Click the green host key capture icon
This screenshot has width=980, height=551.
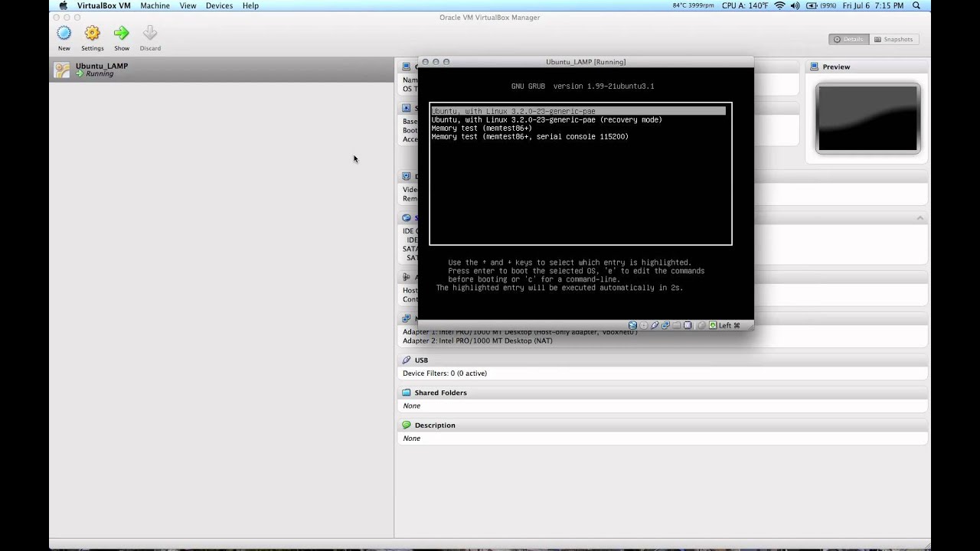click(713, 325)
